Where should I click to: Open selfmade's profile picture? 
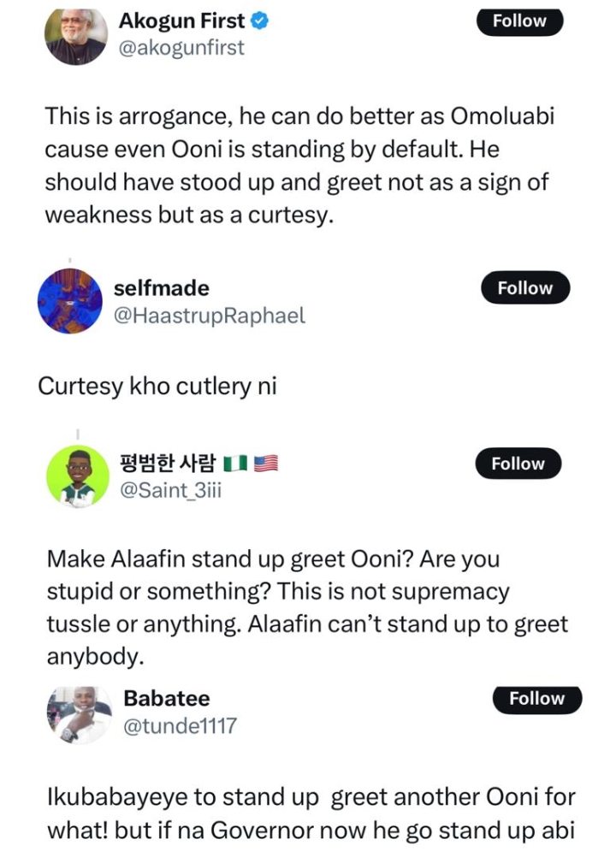pyautogui.click(x=70, y=301)
